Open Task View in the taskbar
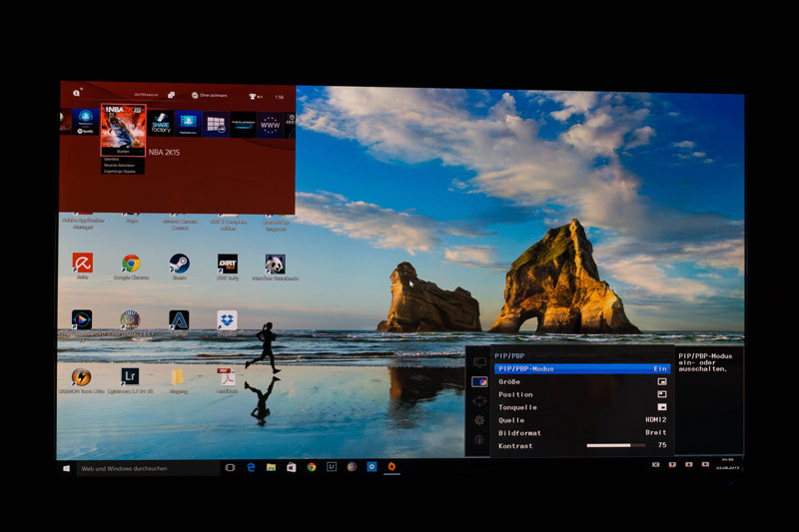 [x=230, y=467]
